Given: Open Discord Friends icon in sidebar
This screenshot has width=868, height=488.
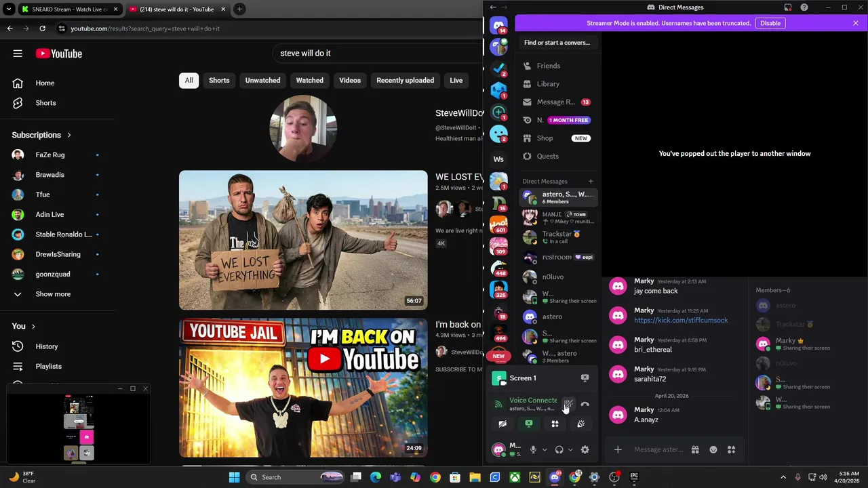Looking at the screenshot, I should click(528, 66).
